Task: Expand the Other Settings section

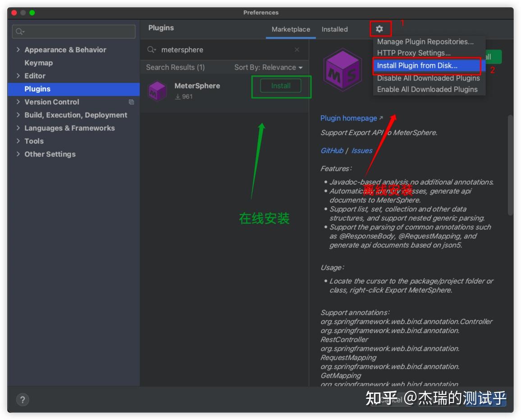Action: 18,154
